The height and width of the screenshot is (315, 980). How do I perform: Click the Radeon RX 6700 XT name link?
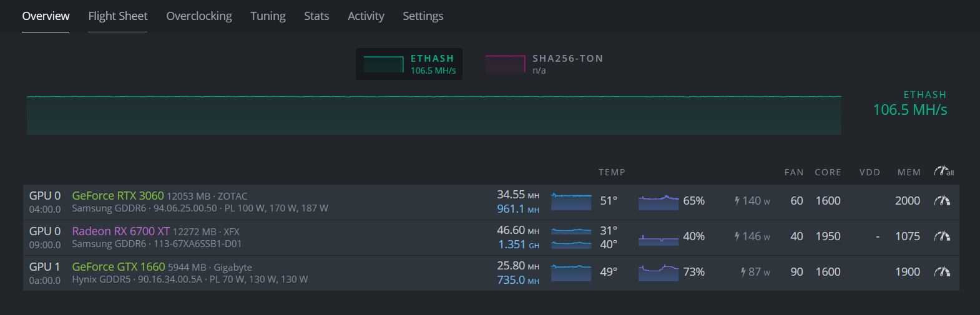tap(120, 231)
